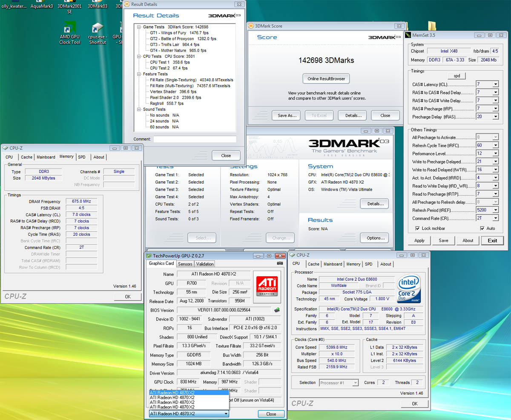
Task: Open the Performance Level dropdown
Action: (x=495, y=154)
